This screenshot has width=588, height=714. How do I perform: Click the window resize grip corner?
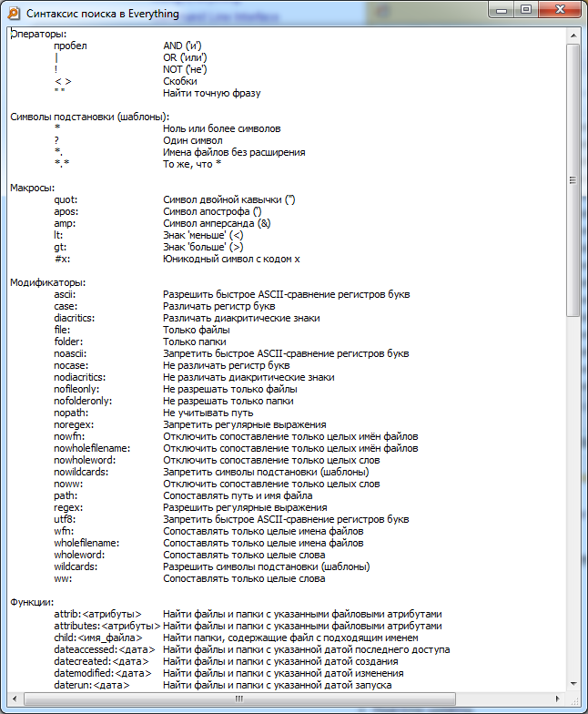click(573, 699)
